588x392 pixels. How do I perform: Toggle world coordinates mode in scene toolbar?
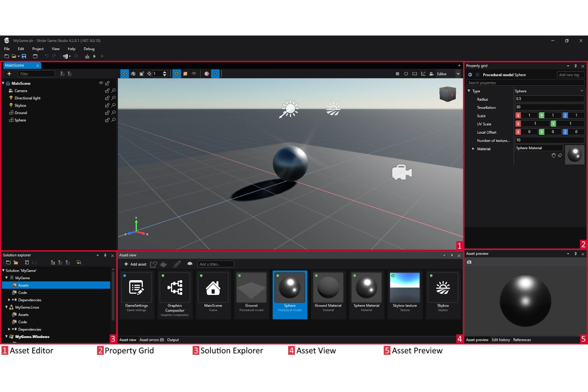pyautogui.click(x=176, y=73)
